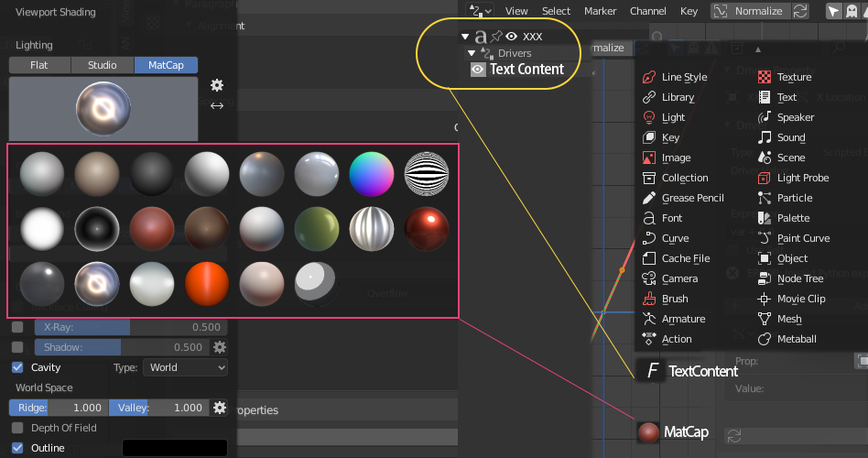This screenshot has width=868, height=458.
Task: Open the View menu
Action: click(516, 11)
